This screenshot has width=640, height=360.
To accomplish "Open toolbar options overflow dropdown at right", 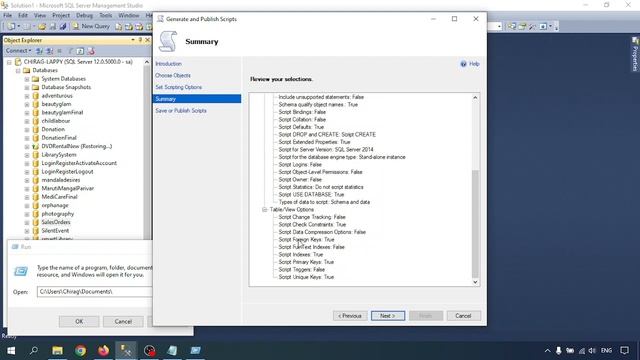I will pyautogui.click(x=557, y=27).
